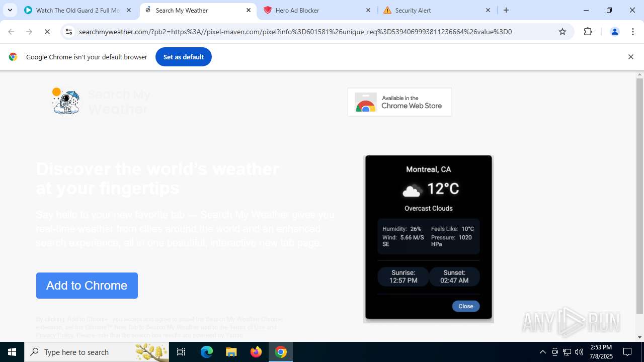Screen dimensions: 644x362
Task: Minimize the Chrome window
Action: 586,10
